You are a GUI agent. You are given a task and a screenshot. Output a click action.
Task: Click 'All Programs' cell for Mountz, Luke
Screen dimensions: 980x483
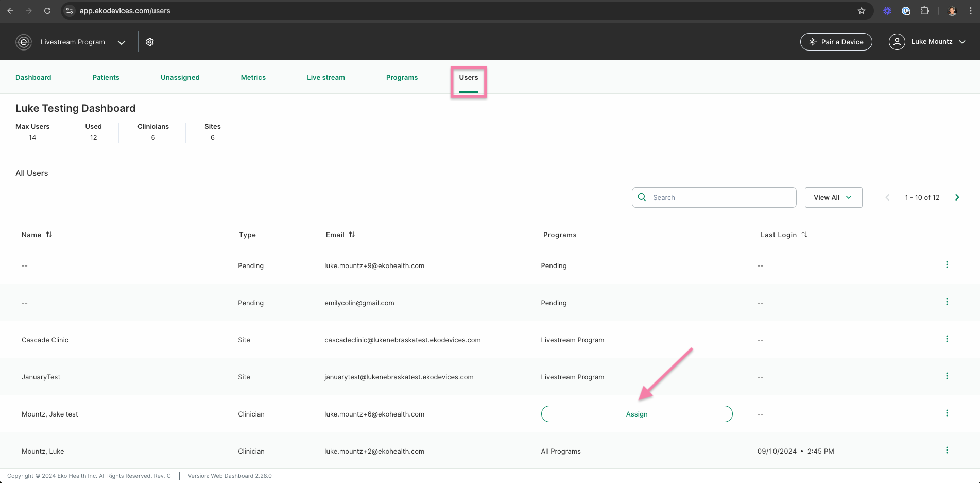[x=561, y=451]
